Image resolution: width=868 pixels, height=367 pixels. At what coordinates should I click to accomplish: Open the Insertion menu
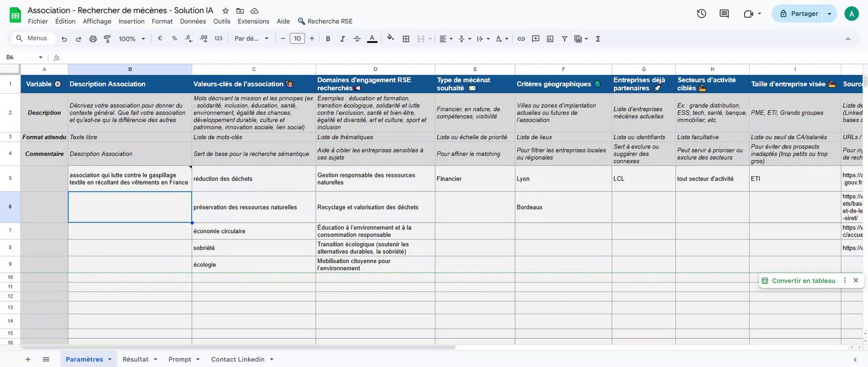pyautogui.click(x=132, y=21)
